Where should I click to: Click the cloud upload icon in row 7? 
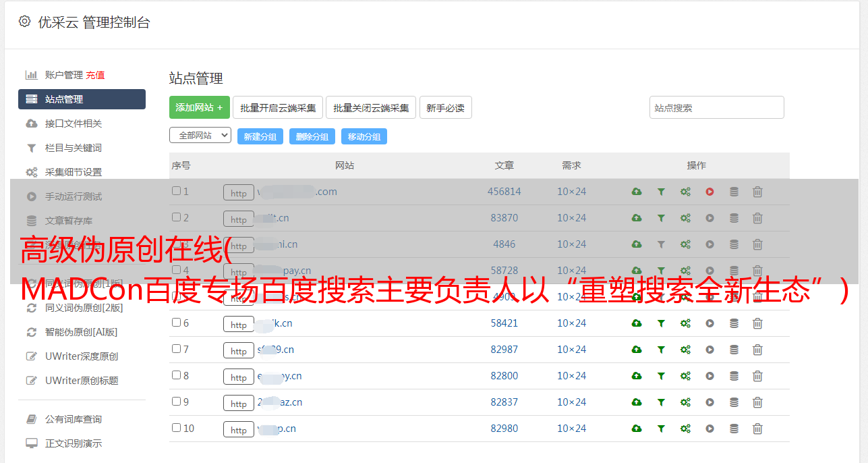pos(637,350)
